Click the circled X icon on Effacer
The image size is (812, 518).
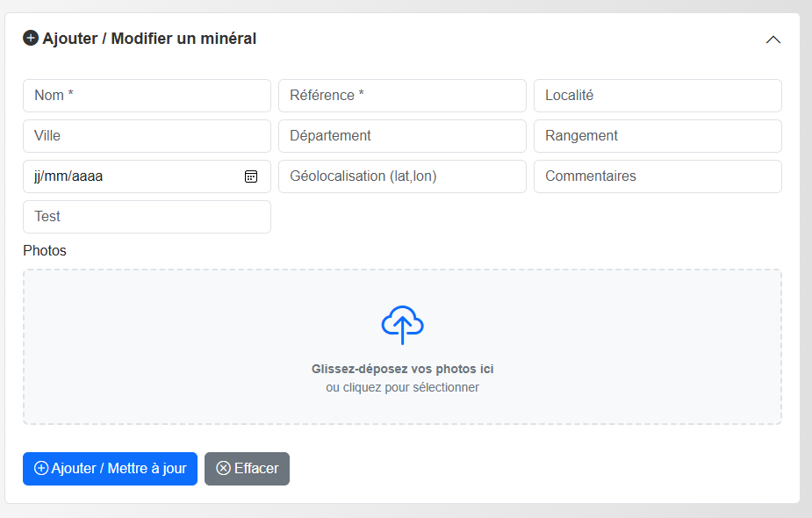pos(223,469)
